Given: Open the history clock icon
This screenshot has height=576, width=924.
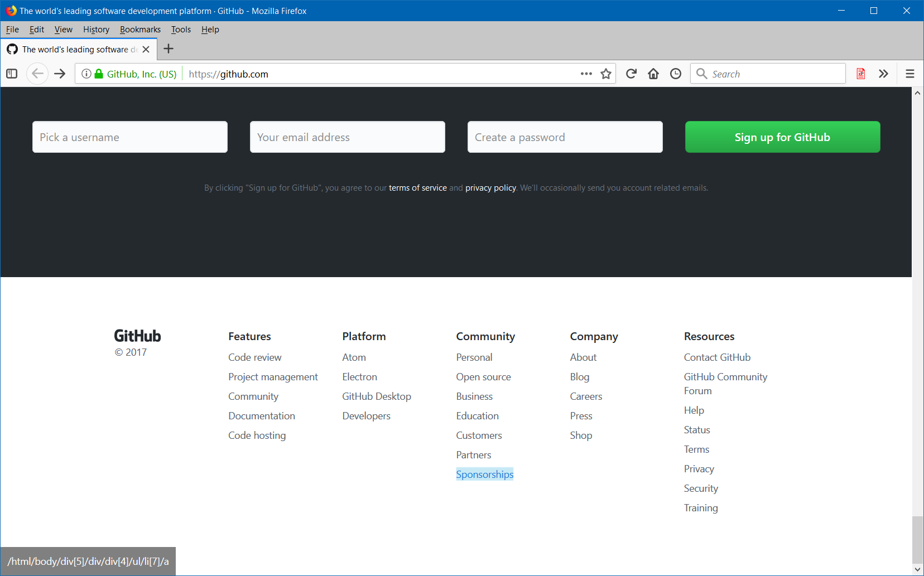Looking at the screenshot, I should (x=676, y=74).
